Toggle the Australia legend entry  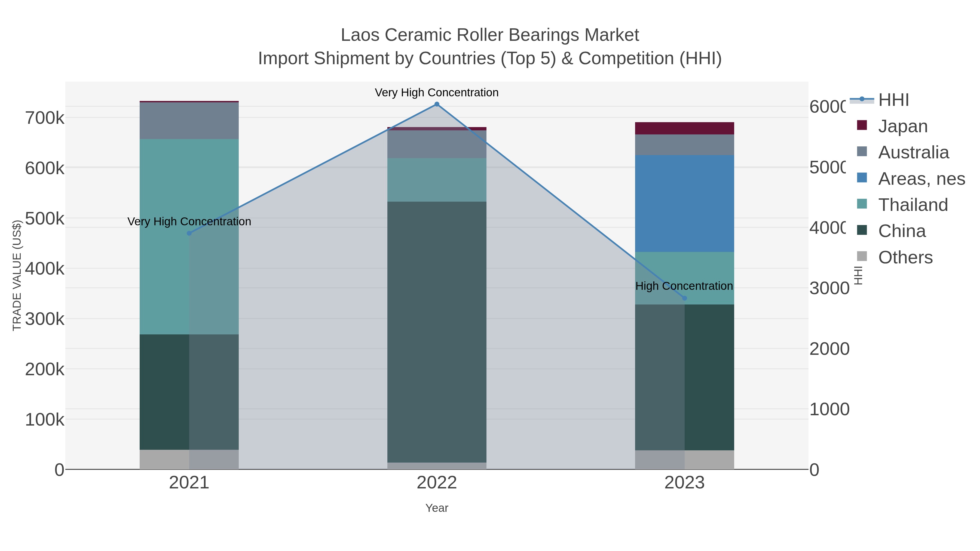tap(903, 152)
